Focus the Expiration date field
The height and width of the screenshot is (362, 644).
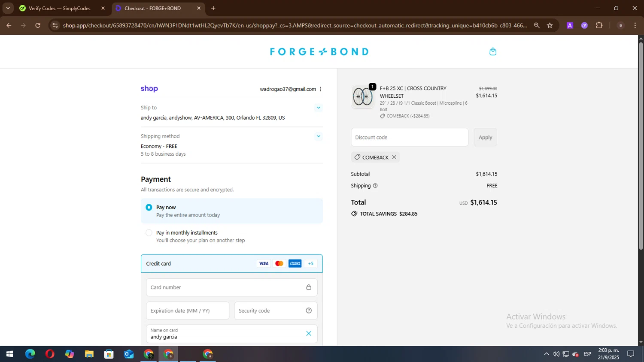(x=188, y=311)
